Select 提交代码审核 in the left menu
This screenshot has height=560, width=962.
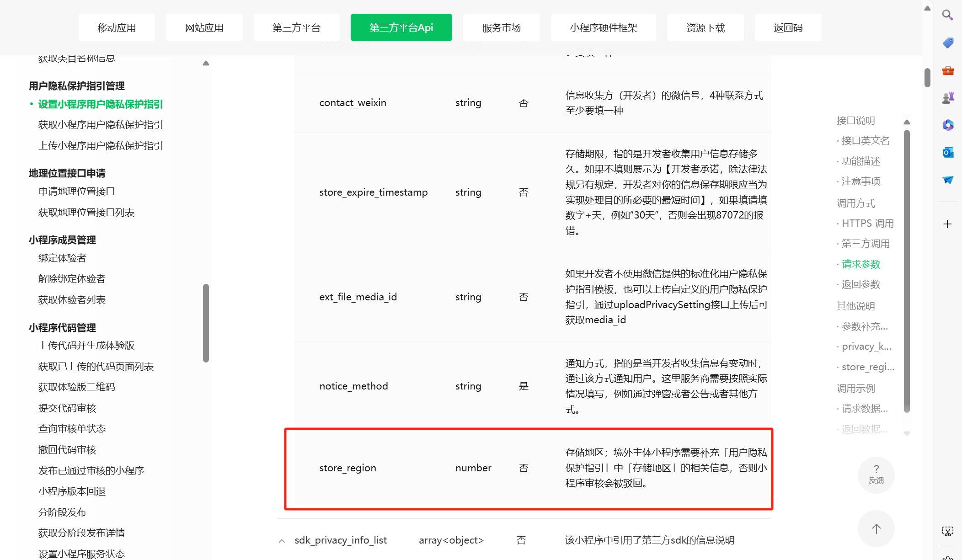pyautogui.click(x=67, y=408)
